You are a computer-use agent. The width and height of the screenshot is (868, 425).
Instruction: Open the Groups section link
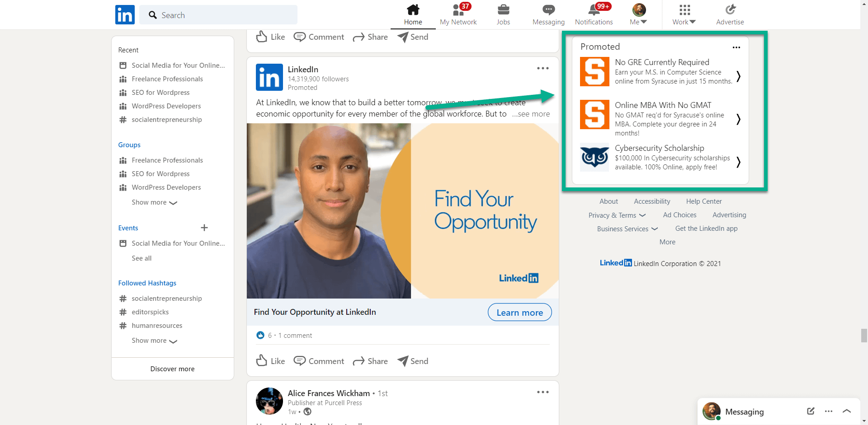point(129,145)
